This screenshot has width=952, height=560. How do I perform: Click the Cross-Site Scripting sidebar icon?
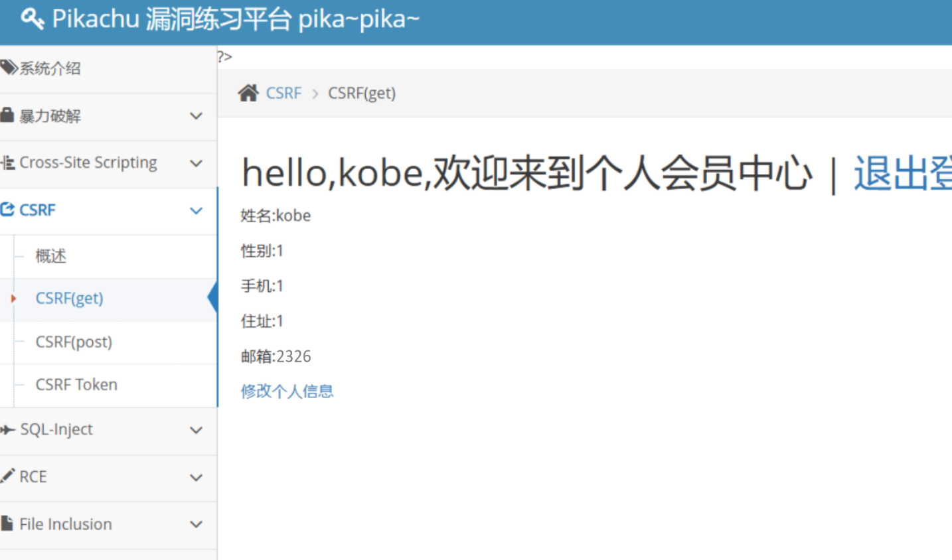pos(8,163)
